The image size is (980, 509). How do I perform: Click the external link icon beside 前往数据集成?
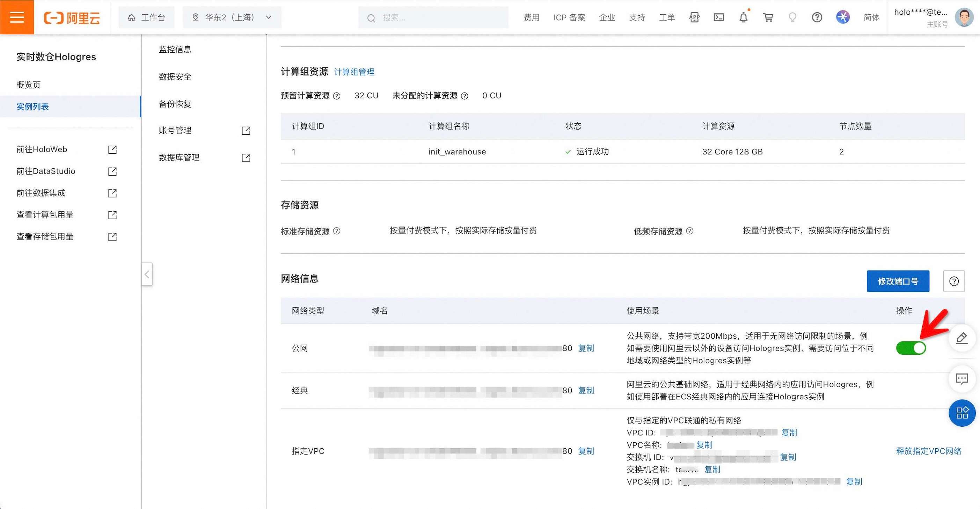112,193
